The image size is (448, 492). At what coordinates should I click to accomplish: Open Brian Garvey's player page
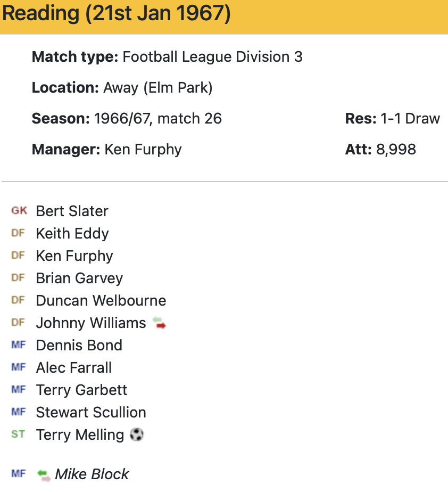[x=79, y=278]
